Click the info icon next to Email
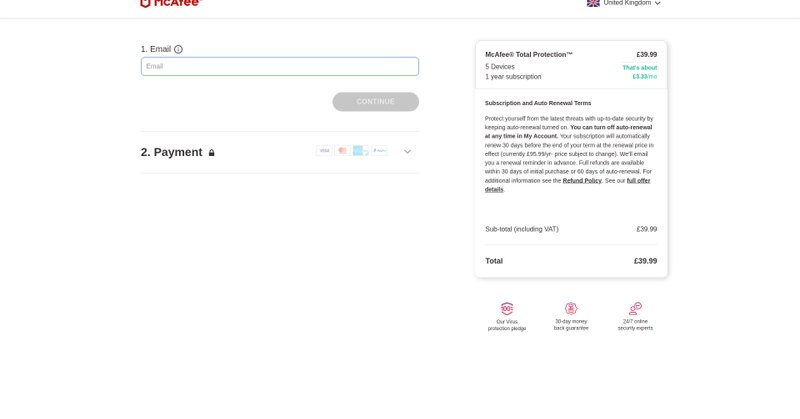 point(178,50)
